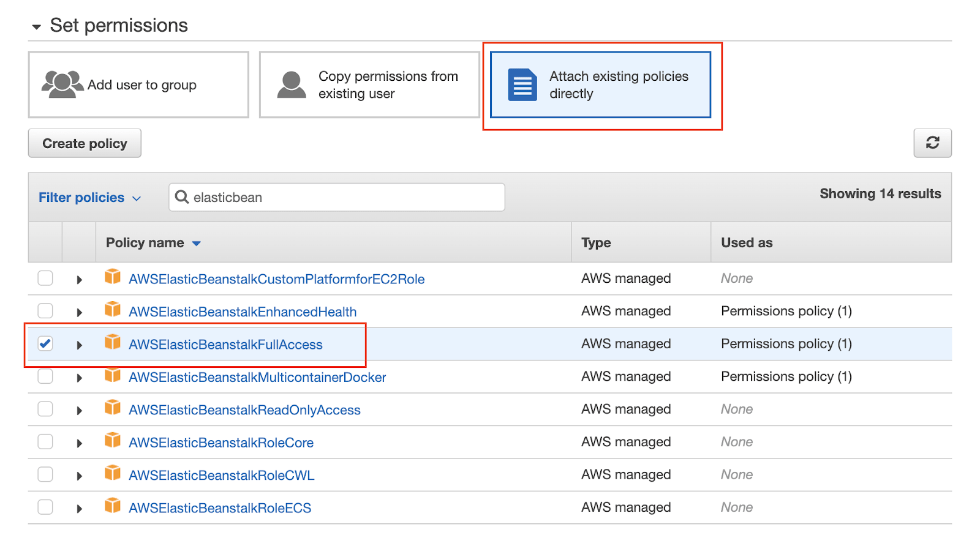Click the document icon on the Attach existing policies card
This screenshot has width=980, height=557.
click(x=522, y=84)
